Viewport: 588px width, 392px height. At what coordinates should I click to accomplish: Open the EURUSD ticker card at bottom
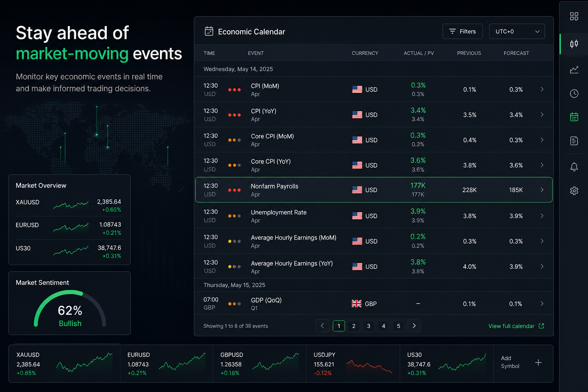click(167, 364)
